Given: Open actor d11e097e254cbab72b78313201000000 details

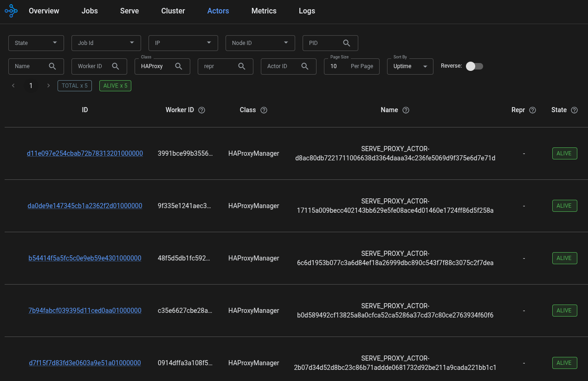Looking at the screenshot, I should (x=84, y=153).
